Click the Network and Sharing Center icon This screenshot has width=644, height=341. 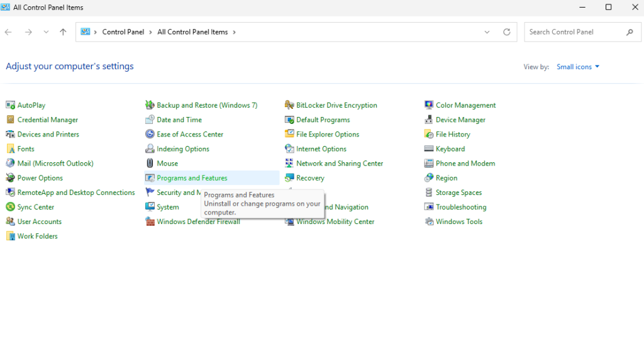tap(289, 163)
